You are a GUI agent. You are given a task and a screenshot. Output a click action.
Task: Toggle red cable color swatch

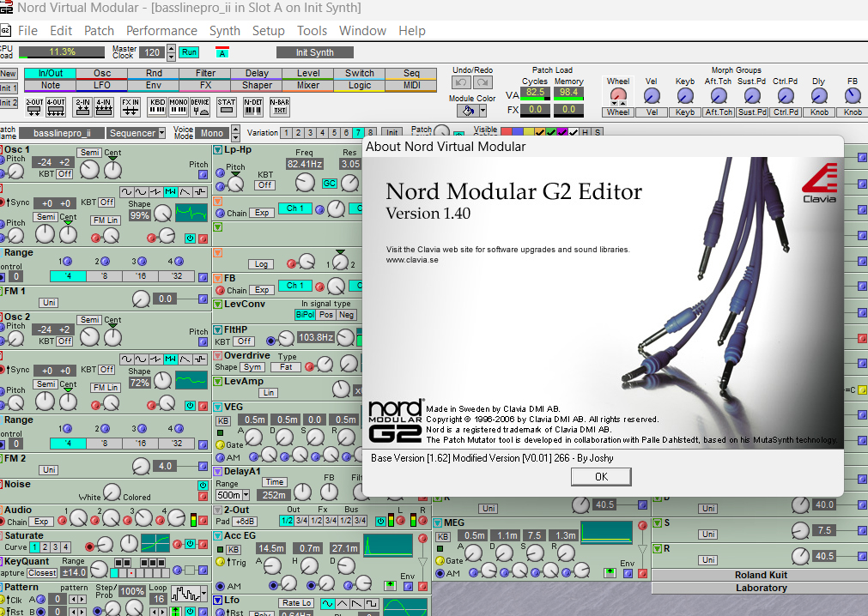point(506,132)
